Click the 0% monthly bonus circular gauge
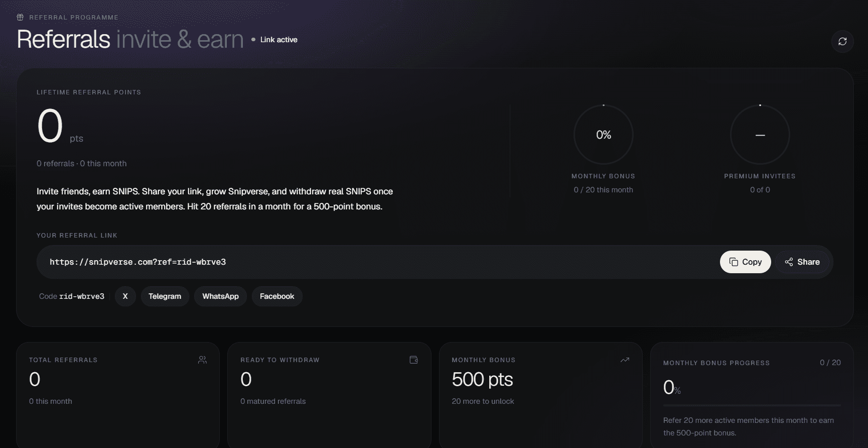Image resolution: width=868 pixels, height=448 pixels. 604,135
